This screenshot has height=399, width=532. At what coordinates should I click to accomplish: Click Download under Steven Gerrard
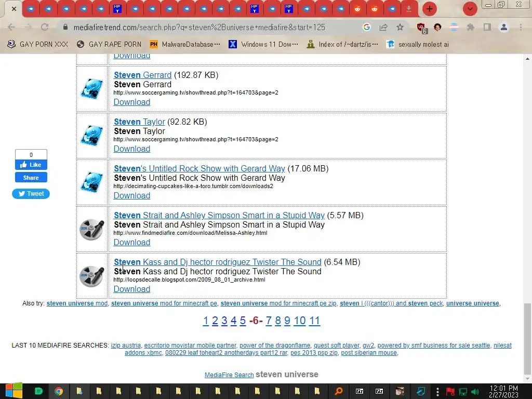tap(131, 102)
